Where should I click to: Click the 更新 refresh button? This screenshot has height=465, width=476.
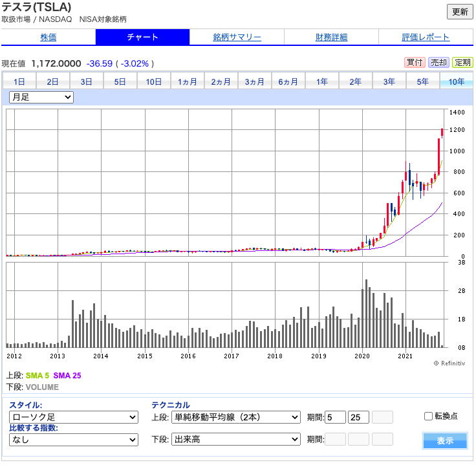pos(460,12)
